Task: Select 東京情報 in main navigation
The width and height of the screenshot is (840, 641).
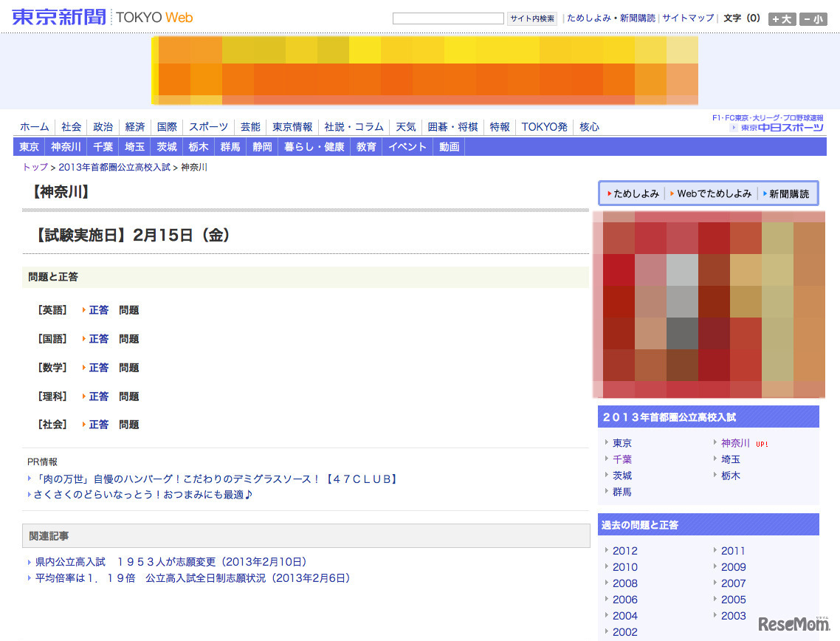Action: pos(292,127)
